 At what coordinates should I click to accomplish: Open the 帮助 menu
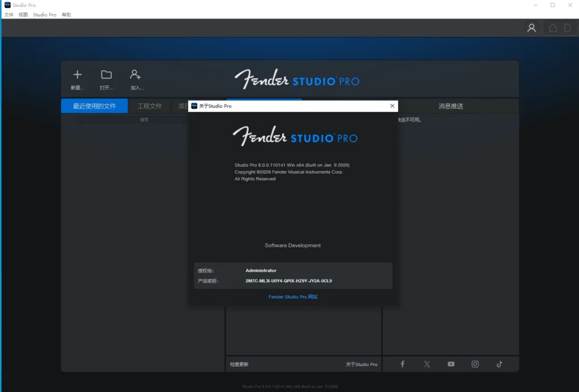pyautogui.click(x=67, y=15)
